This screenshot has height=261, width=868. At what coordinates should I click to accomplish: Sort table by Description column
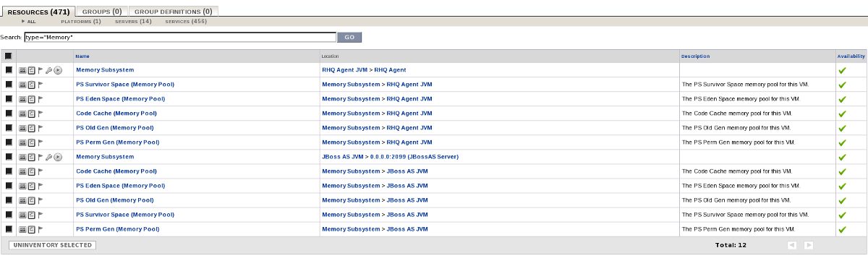695,56
